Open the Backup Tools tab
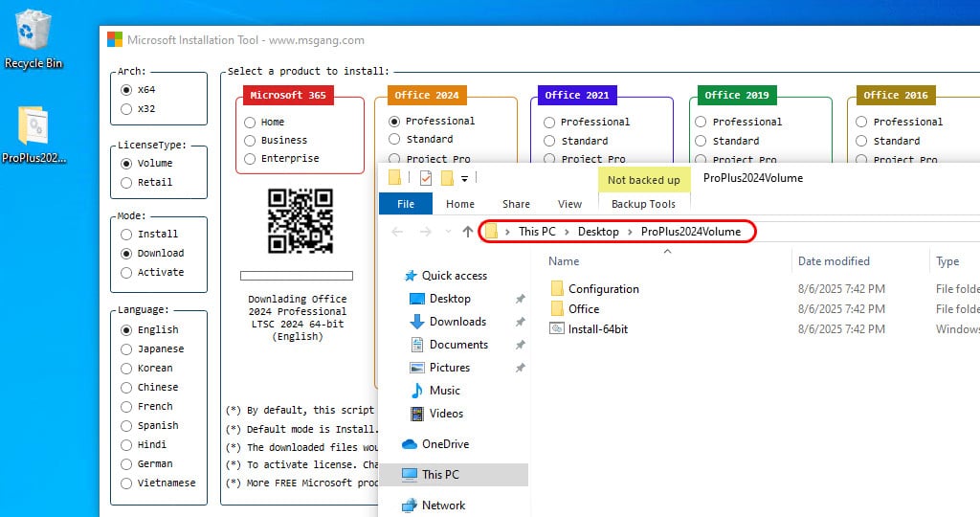 [x=643, y=204]
